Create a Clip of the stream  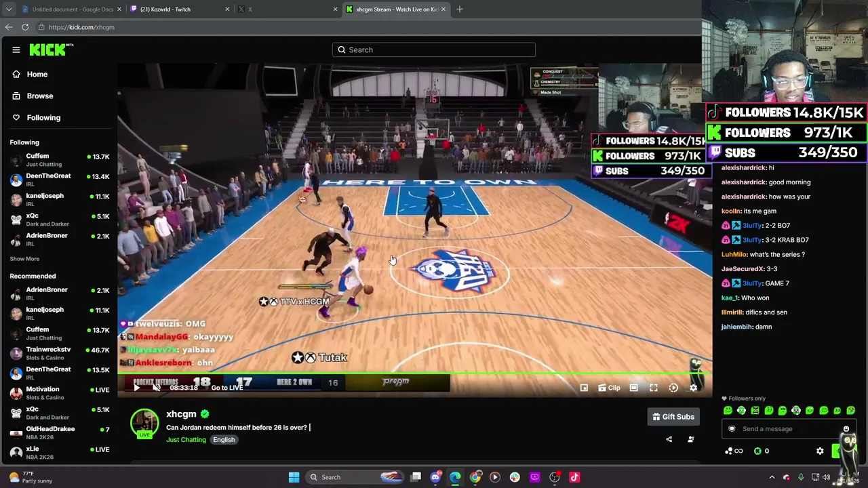pyautogui.click(x=610, y=388)
